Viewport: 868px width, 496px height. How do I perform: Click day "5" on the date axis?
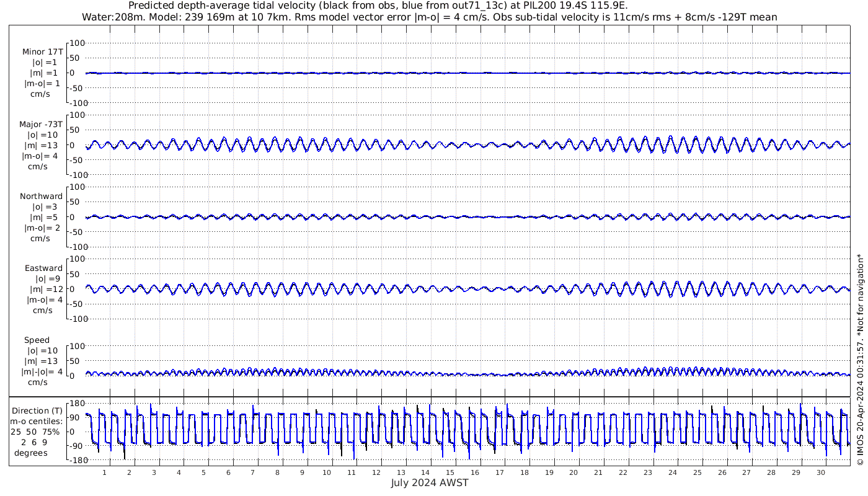tap(203, 472)
